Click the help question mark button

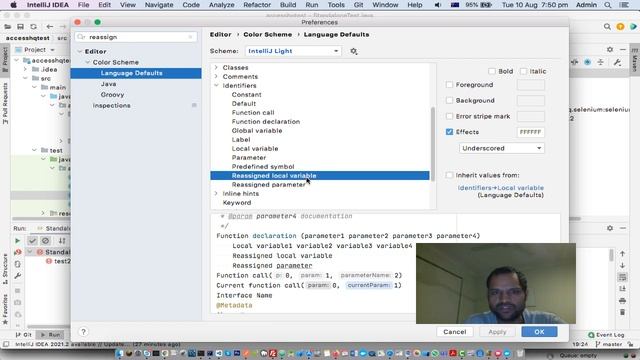(83, 332)
